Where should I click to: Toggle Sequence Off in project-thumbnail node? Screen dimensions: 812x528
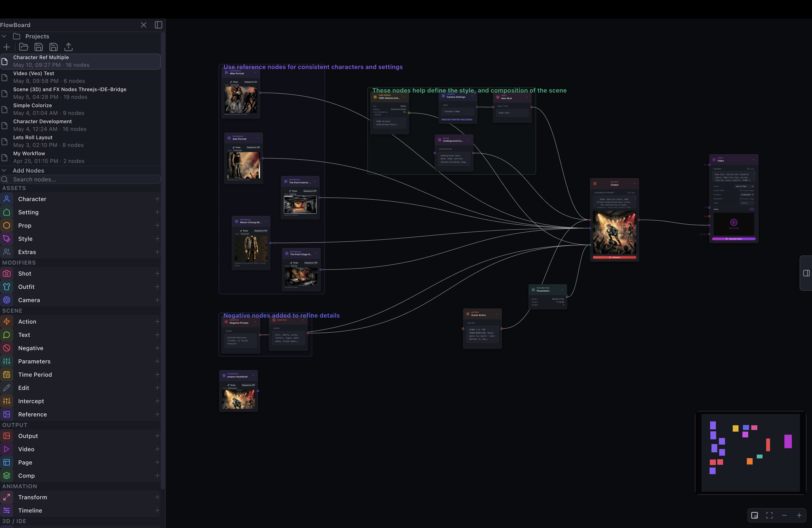[x=248, y=385]
